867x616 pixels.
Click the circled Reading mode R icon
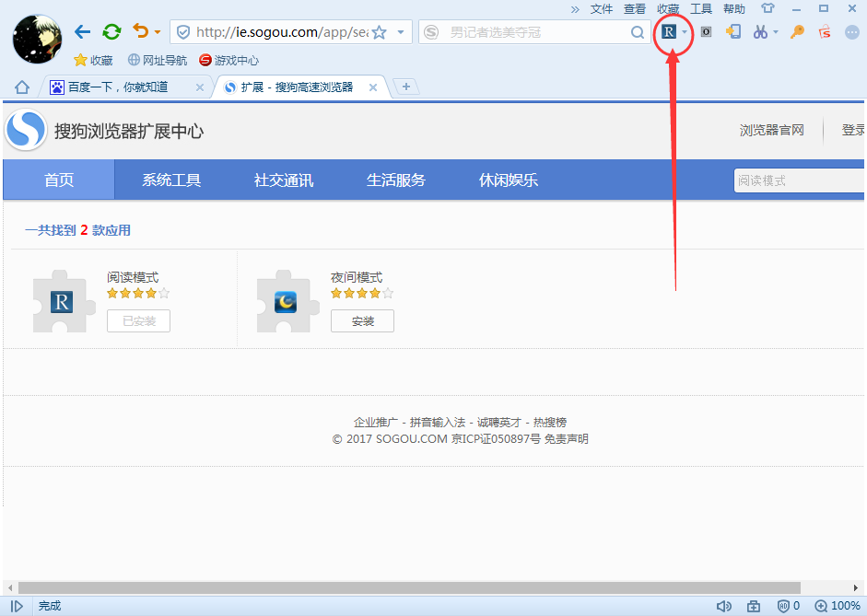pyautogui.click(x=670, y=30)
